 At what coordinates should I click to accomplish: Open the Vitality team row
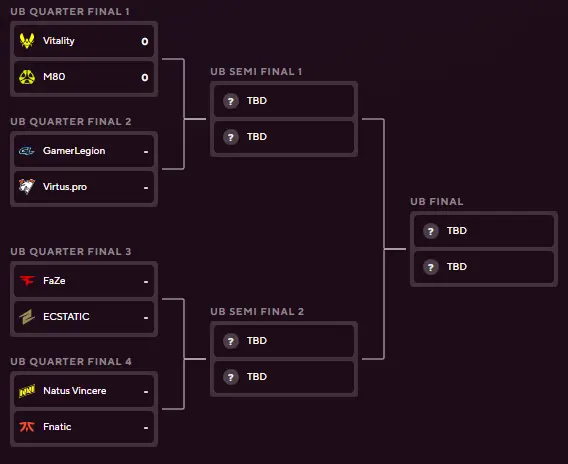pos(84,41)
